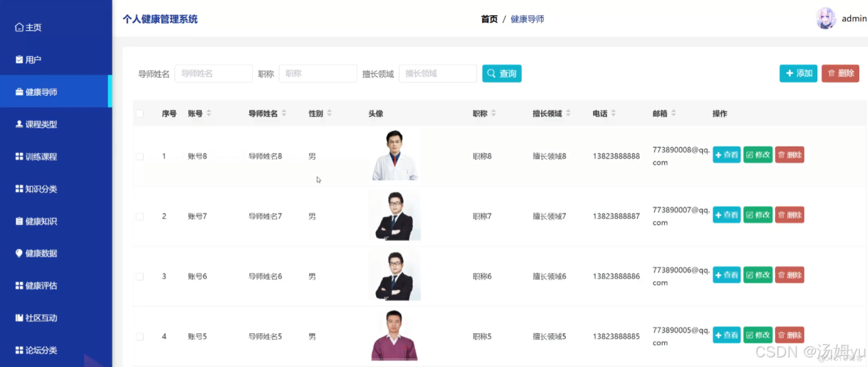Image resolution: width=868 pixels, height=367 pixels.
Task: Click 删除 for 导师姓名8
Action: (x=790, y=155)
